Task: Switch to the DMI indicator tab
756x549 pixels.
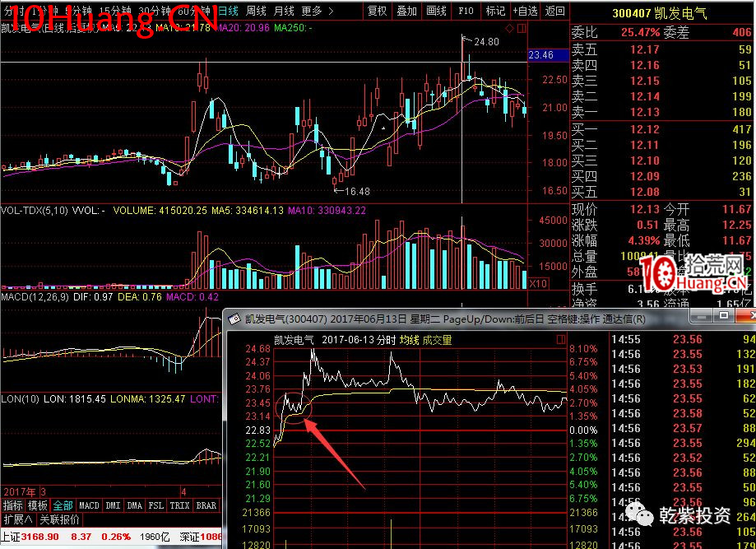Action: pos(113,505)
